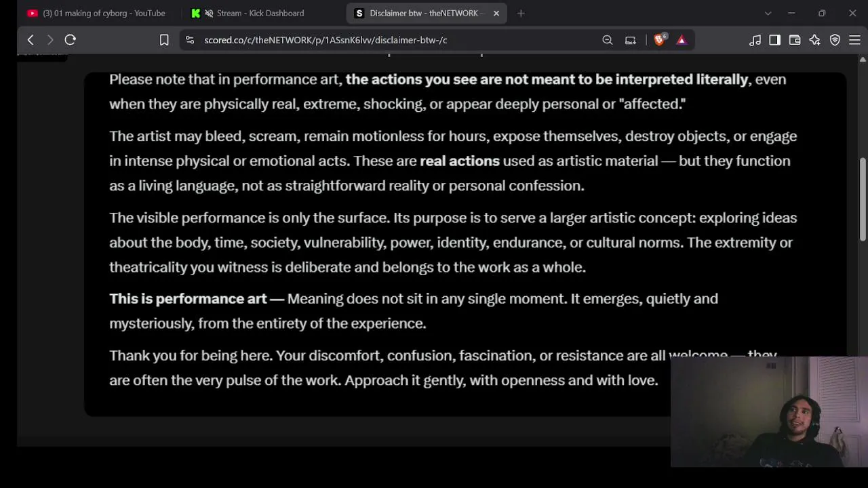Open Brave Rewards triangle icon
This screenshot has width=868, height=488.
682,40
